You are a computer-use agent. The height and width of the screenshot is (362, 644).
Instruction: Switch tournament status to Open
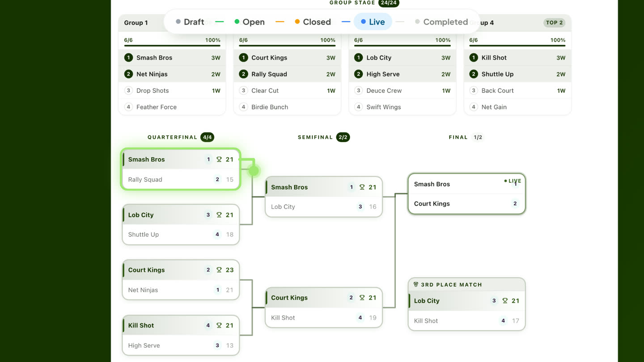coord(250,22)
